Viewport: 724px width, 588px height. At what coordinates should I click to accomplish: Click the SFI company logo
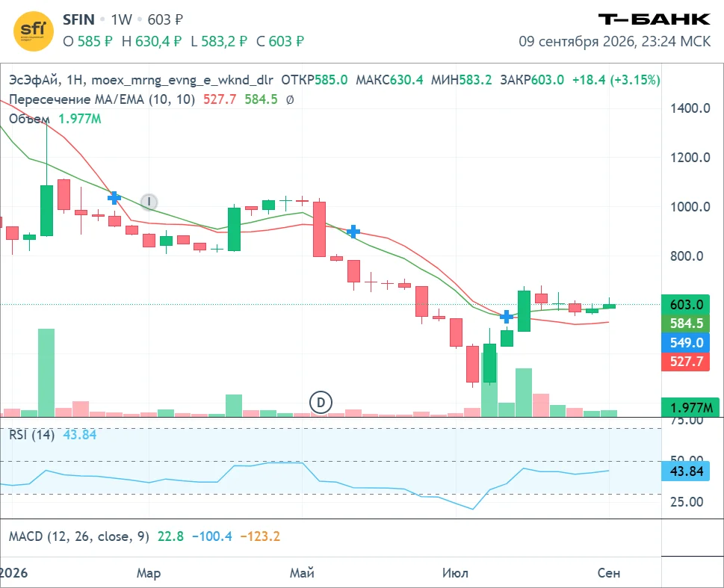33,31
